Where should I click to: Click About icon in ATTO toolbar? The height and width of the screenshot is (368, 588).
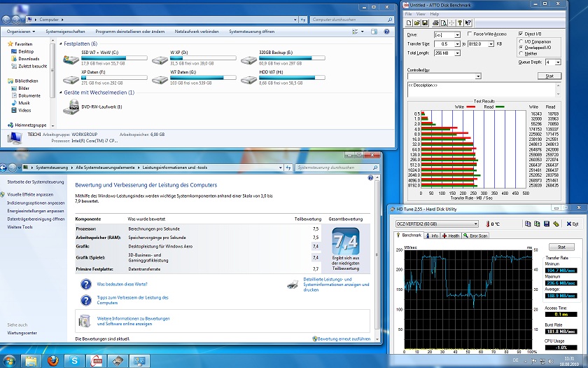click(x=460, y=23)
